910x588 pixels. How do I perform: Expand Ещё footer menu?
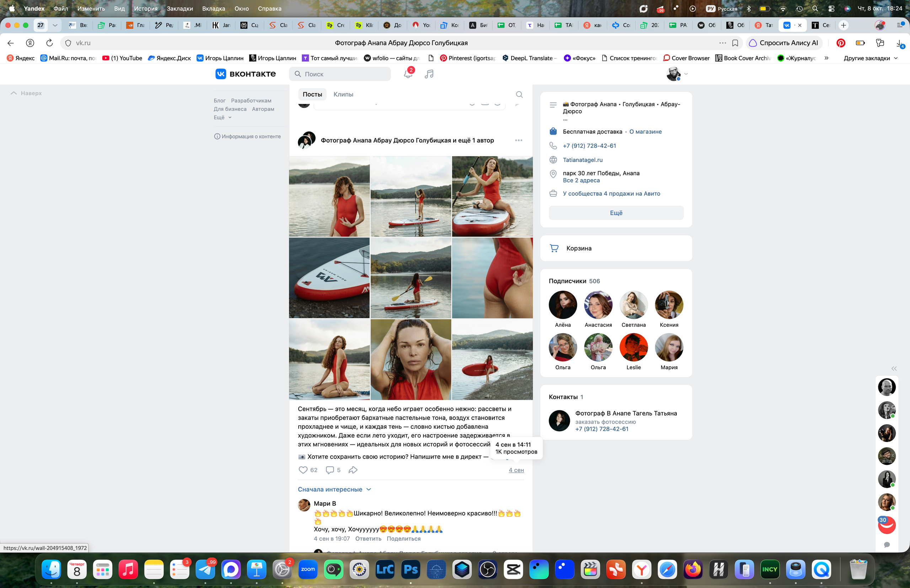pyautogui.click(x=222, y=117)
